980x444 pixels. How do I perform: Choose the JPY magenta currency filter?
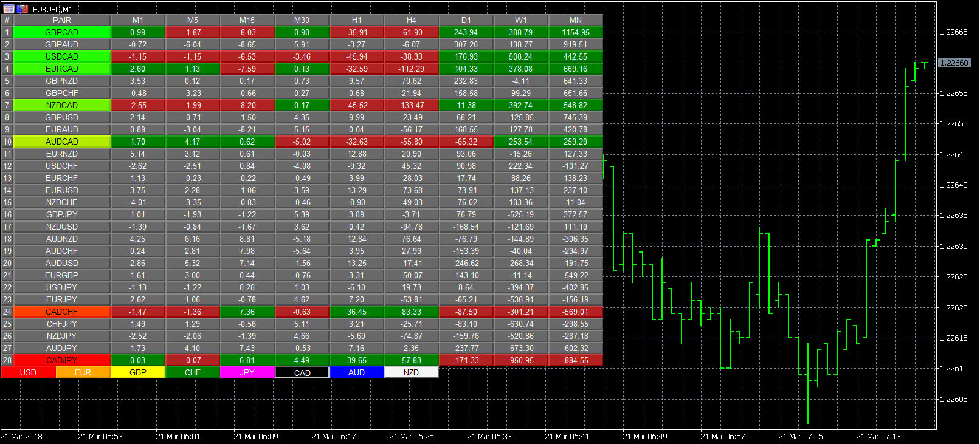point(247,372)
